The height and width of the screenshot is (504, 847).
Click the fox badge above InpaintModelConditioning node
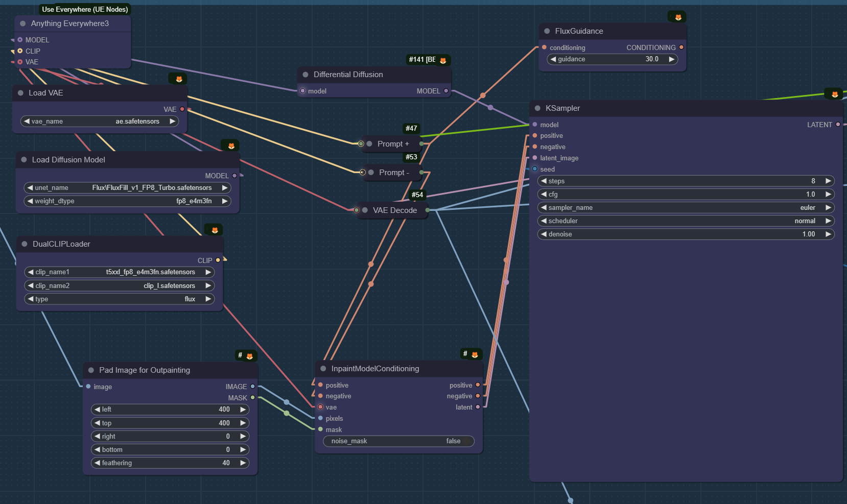tap(475, 354)
